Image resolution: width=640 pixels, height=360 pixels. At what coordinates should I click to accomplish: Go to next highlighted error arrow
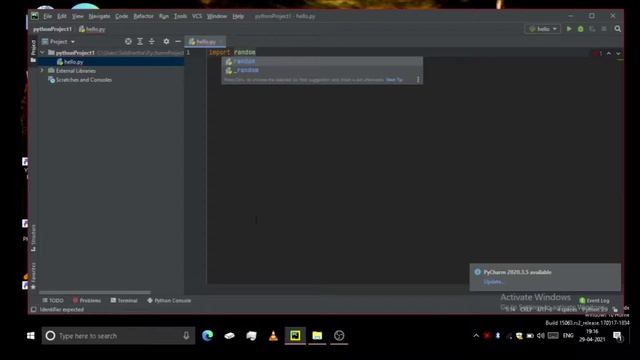pos(618,53)
